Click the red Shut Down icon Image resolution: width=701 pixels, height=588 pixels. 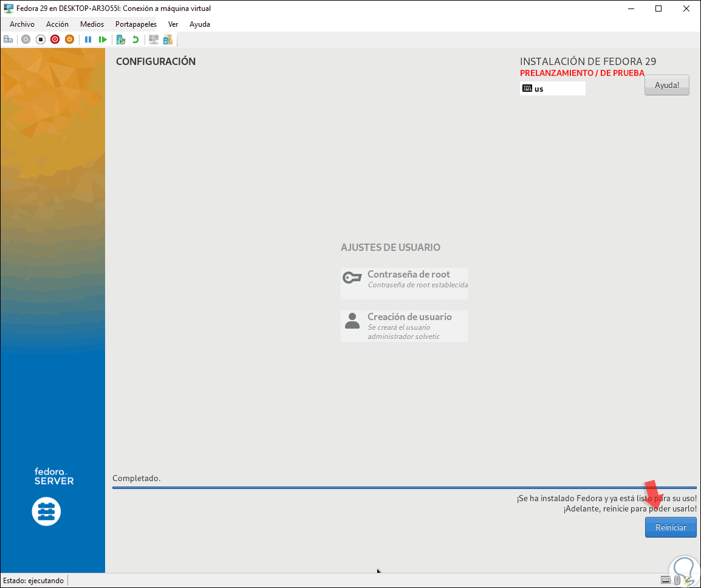click(x=55, y=39)
